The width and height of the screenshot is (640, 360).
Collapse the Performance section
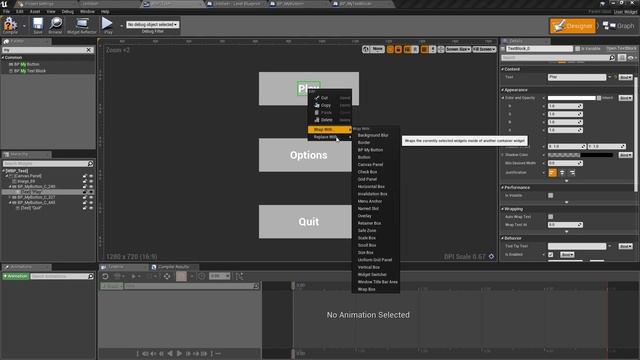(x=503, y=187)
